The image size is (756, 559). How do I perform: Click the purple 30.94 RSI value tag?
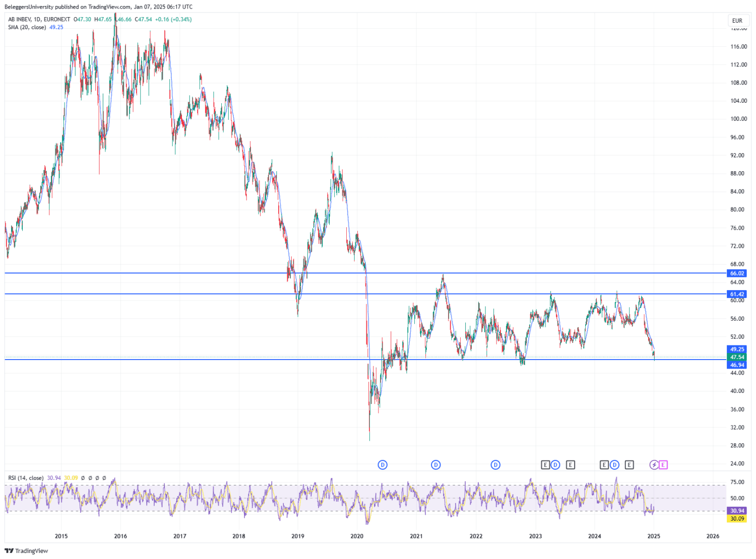point(737,511)
